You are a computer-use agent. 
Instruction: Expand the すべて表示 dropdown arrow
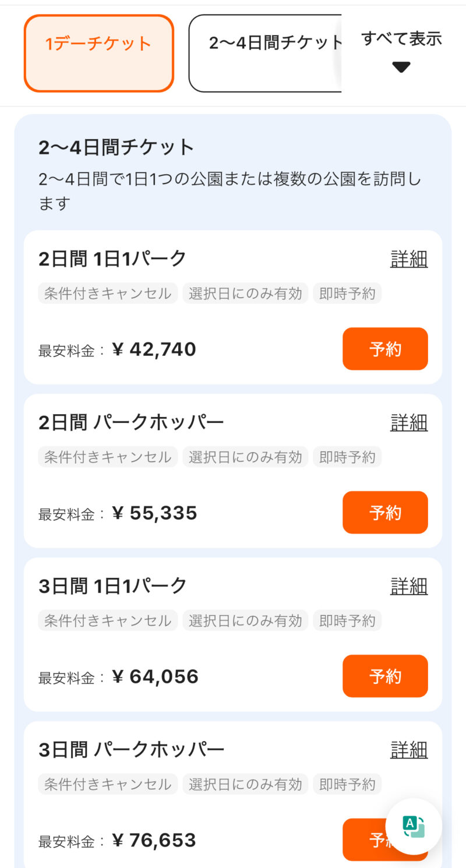pos(401,67)
